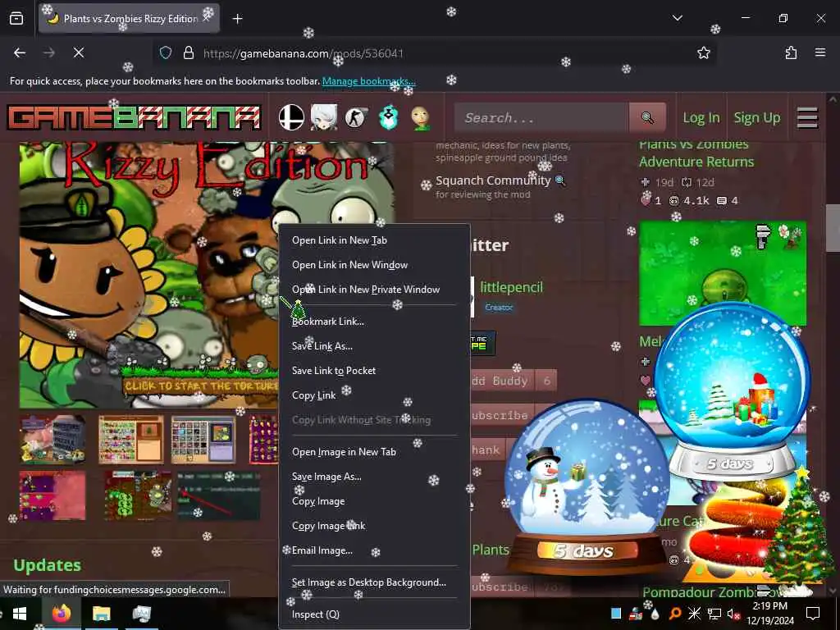Viewport: 840px width, 630px height.
Task: Open the GameBanana site hamburger menu
Action: (807, 118)
